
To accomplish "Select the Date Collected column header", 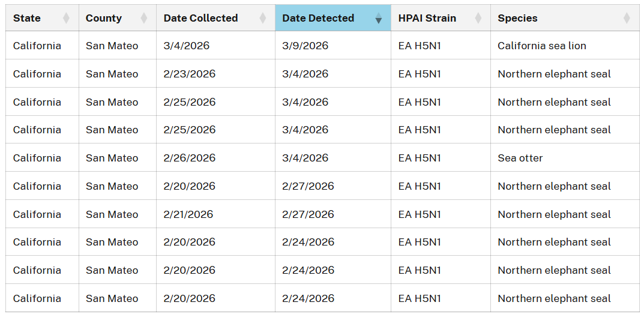I will (x=215, y=18).
